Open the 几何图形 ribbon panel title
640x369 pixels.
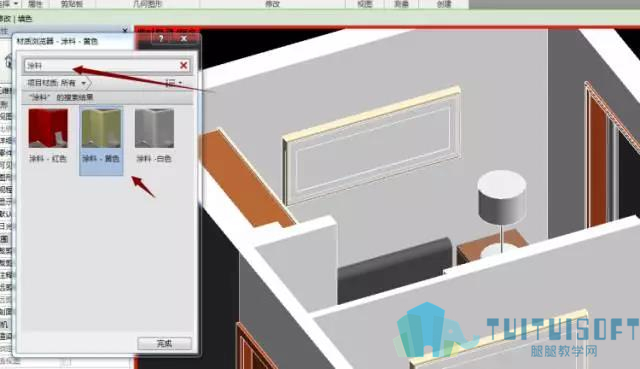point(148,4)
